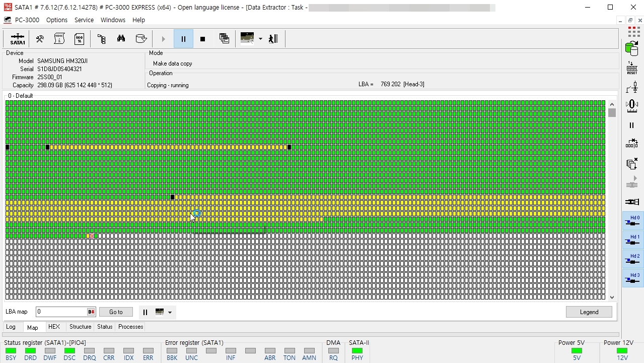The width and height of the screenshot is (644, 363).
Task: Stop the copy task with the Stop button
Action: click(x=202, y=39)
